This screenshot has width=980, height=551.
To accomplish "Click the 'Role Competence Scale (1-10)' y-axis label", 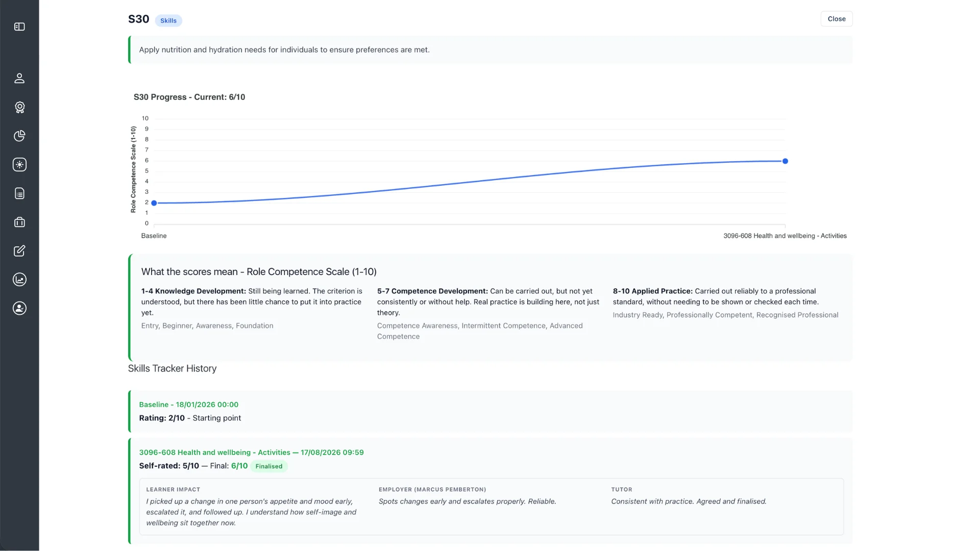I will click(133, 169).
